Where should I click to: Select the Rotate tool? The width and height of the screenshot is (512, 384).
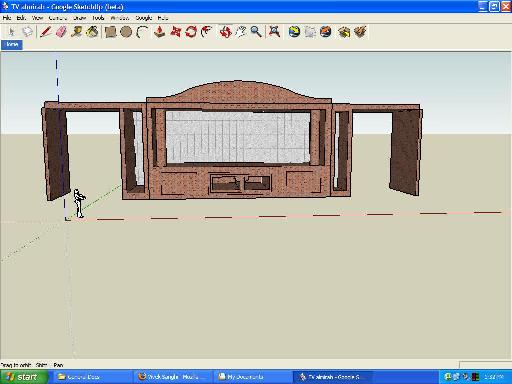point(191,32)
